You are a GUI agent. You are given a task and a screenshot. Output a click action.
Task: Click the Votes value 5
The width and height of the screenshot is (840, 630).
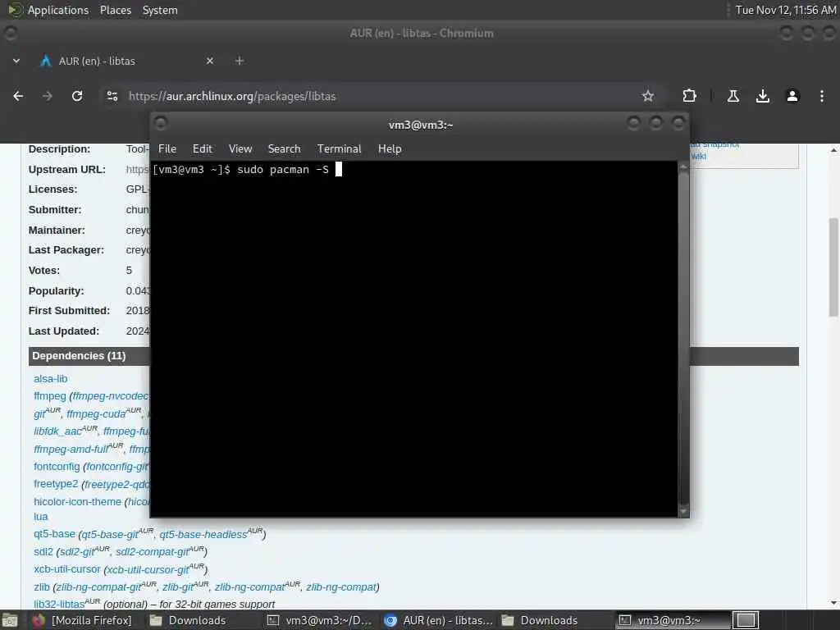coord(129,271)
